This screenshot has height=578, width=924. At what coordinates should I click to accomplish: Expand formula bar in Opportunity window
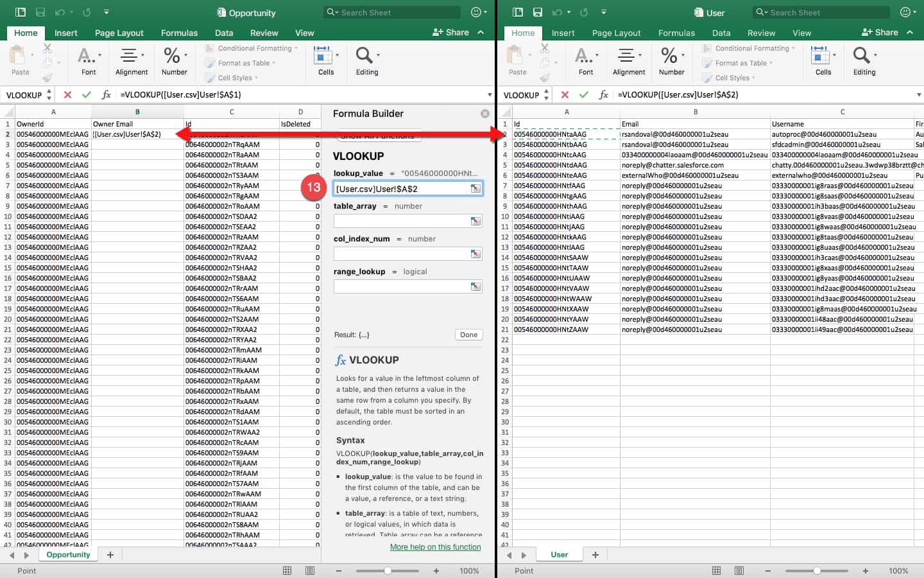(490, 94)
